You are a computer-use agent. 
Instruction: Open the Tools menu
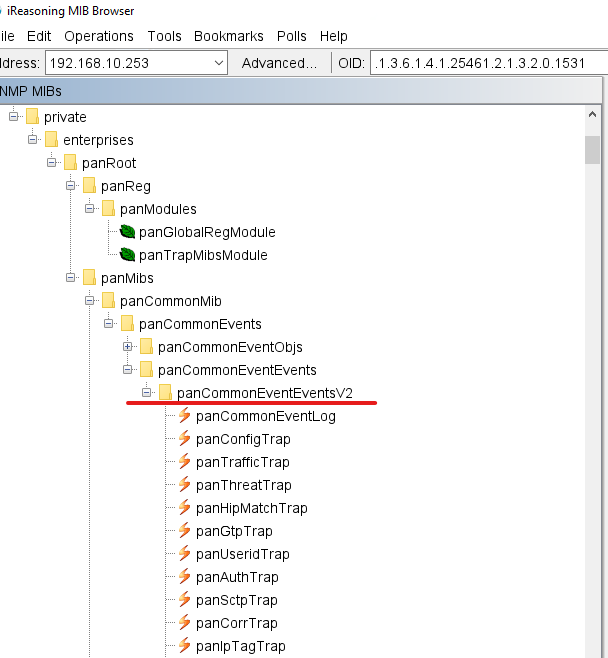point(164,36)
